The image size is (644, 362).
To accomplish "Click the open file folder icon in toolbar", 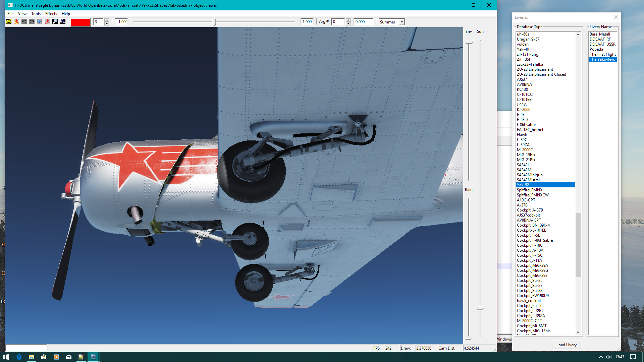I will coord(9,22).
